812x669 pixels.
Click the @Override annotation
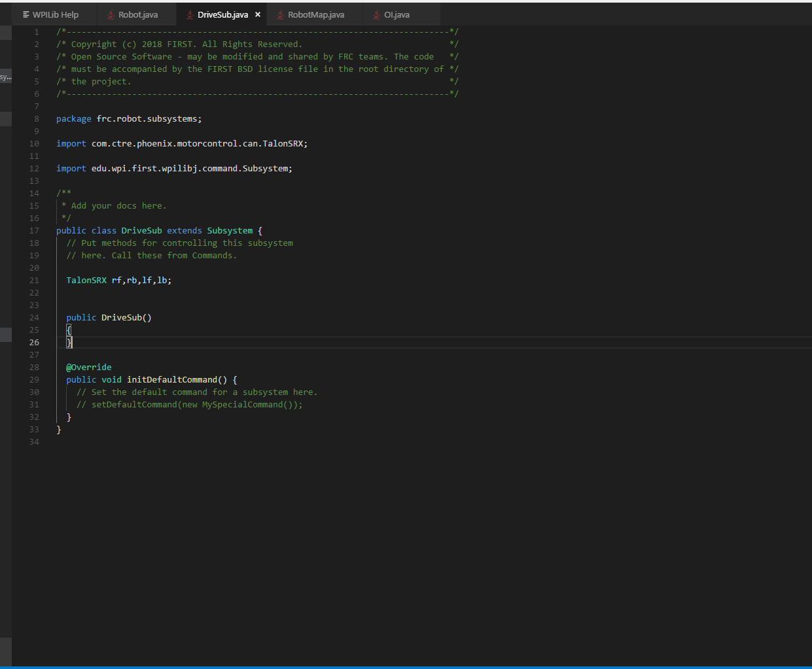coord(89,368)
